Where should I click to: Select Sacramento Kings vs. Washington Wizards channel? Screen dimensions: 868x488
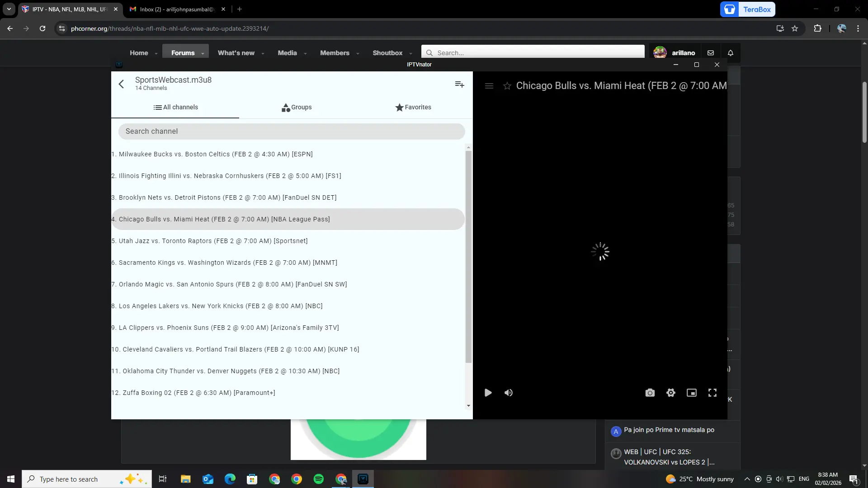288,263
